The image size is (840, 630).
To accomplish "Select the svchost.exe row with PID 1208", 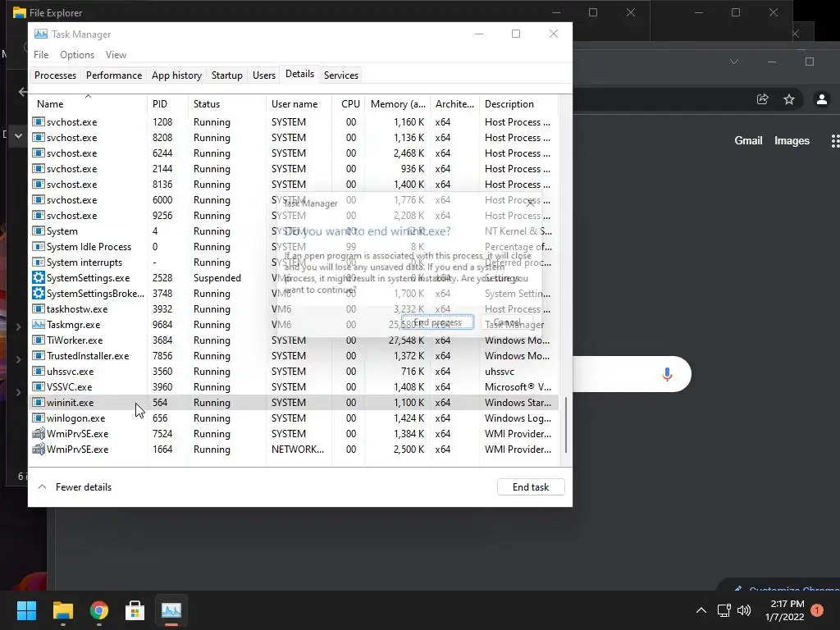I will pos(294,122).
